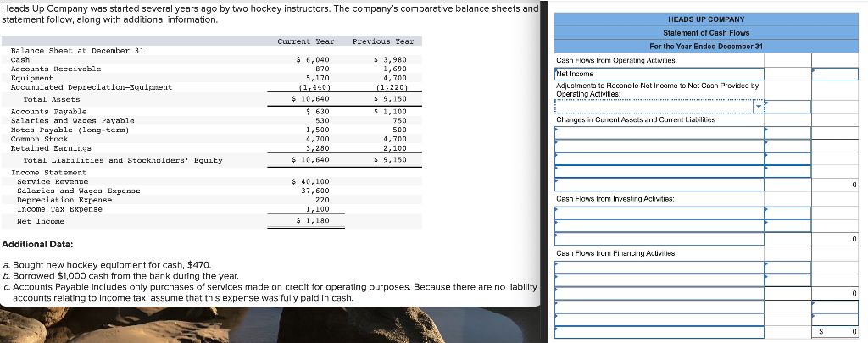Select the final row label cell beside $ 0
868x343 pixels.
[659, 332]
